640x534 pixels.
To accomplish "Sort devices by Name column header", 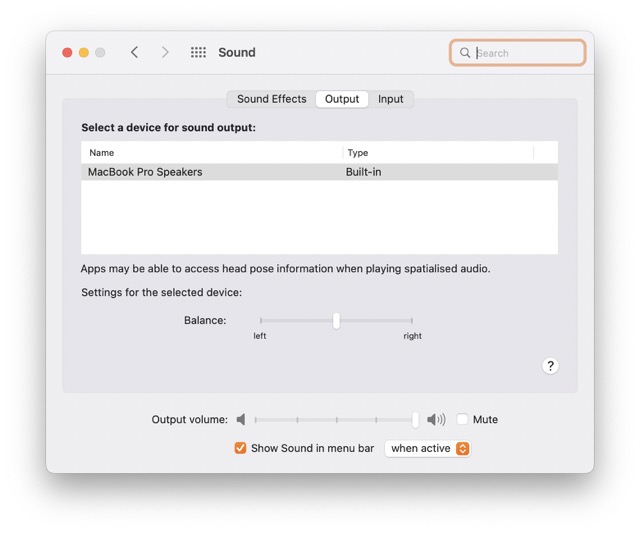I will [x=210, y=153].
